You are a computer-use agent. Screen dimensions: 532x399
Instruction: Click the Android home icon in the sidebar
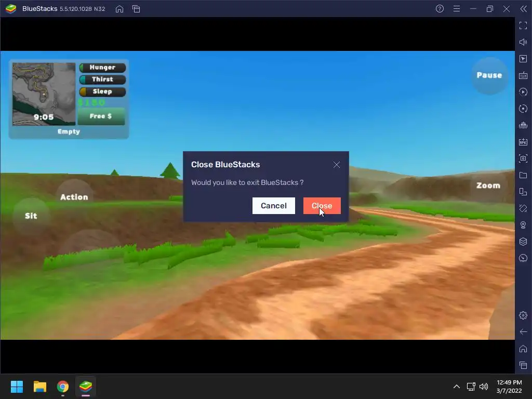[523, 349]
